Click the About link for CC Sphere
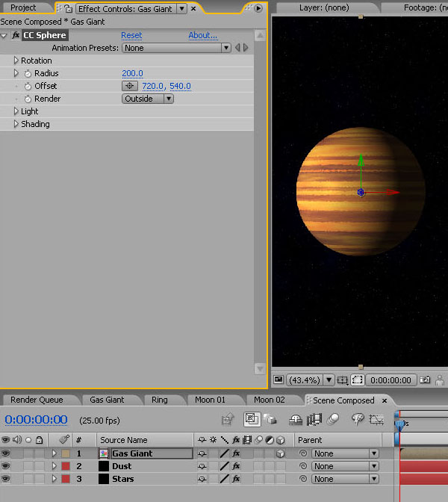Screen dimensions: 448x502 coord(202,35)
